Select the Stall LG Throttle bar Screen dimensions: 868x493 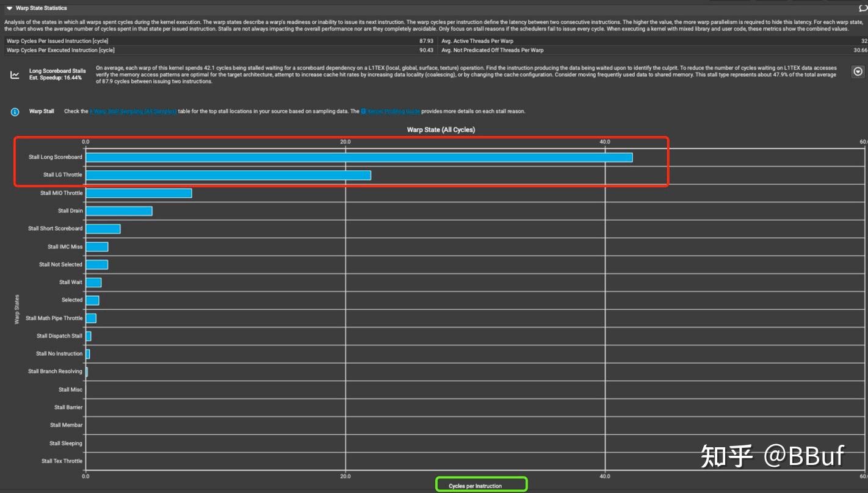[228, 175]
